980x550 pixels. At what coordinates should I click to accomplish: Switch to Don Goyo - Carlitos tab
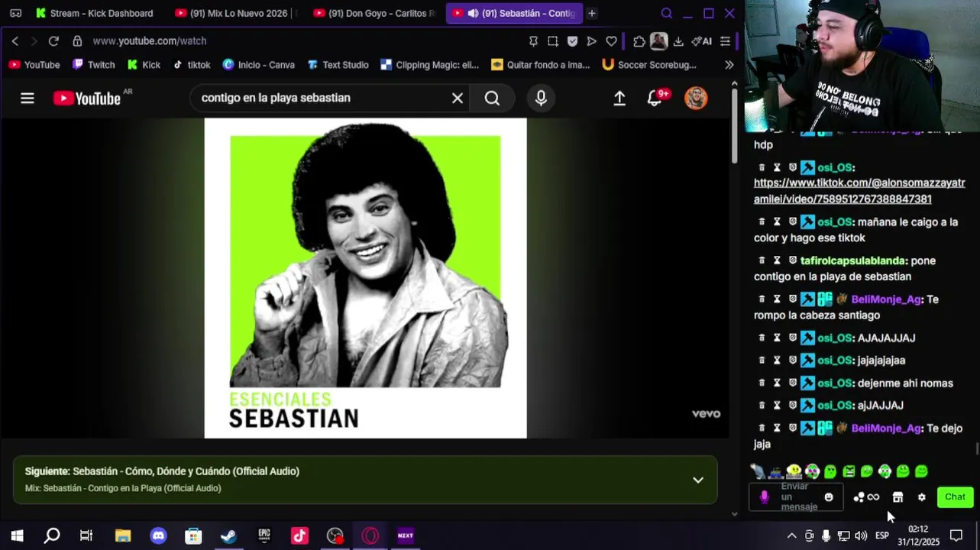[374, 13]
